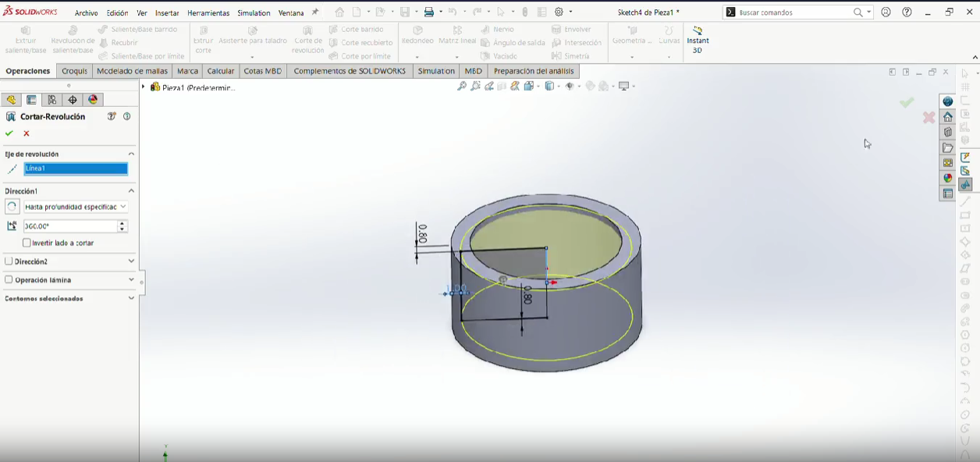Enable the Dirección2 checkbox
The width and height of the screenshot is (980, 462).
pyautogui.click(x=9, y=261)
